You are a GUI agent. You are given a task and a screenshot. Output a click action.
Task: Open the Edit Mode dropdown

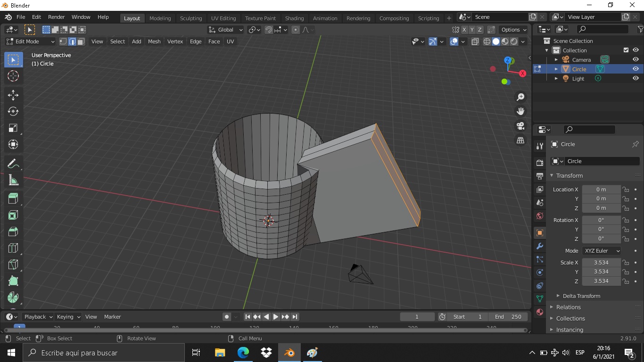[30, 41]
